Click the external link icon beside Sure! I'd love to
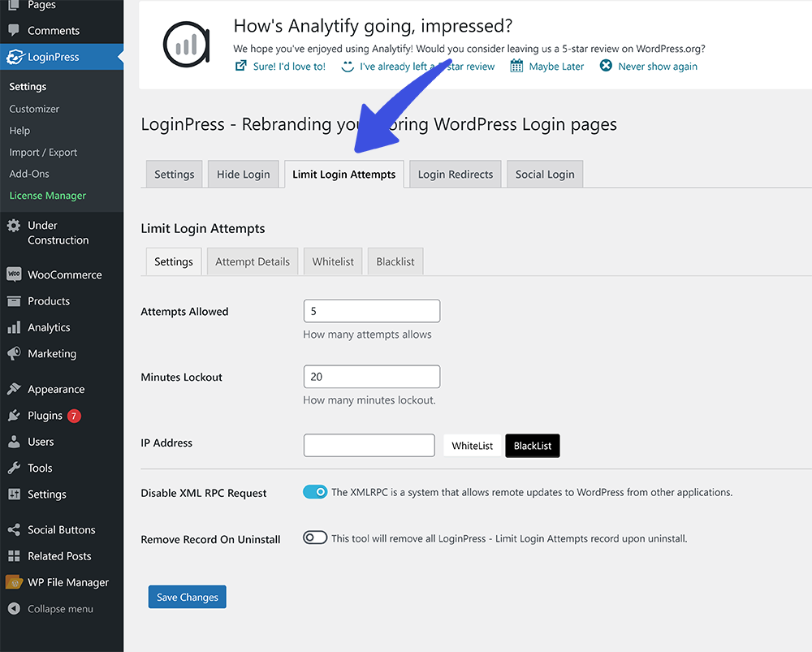Image resolution: width=812 pixels, height=652 pixels. click(x=241, y=66)
